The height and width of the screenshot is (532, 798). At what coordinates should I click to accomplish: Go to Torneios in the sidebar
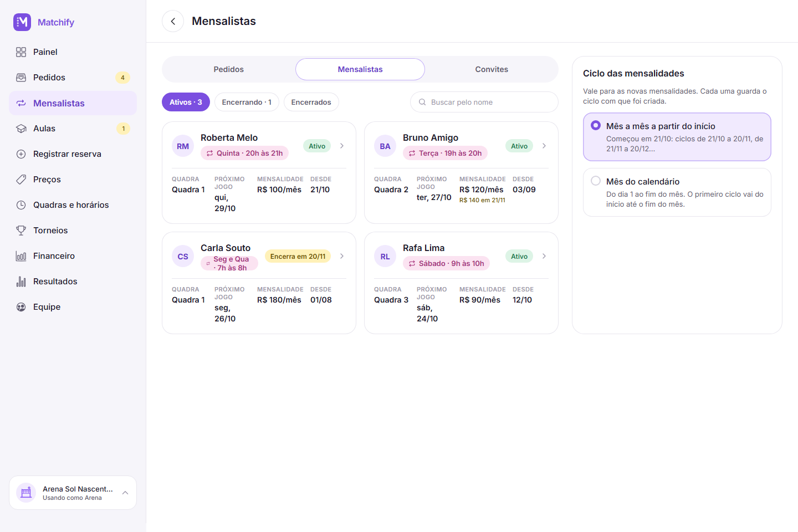pos(73,231)
